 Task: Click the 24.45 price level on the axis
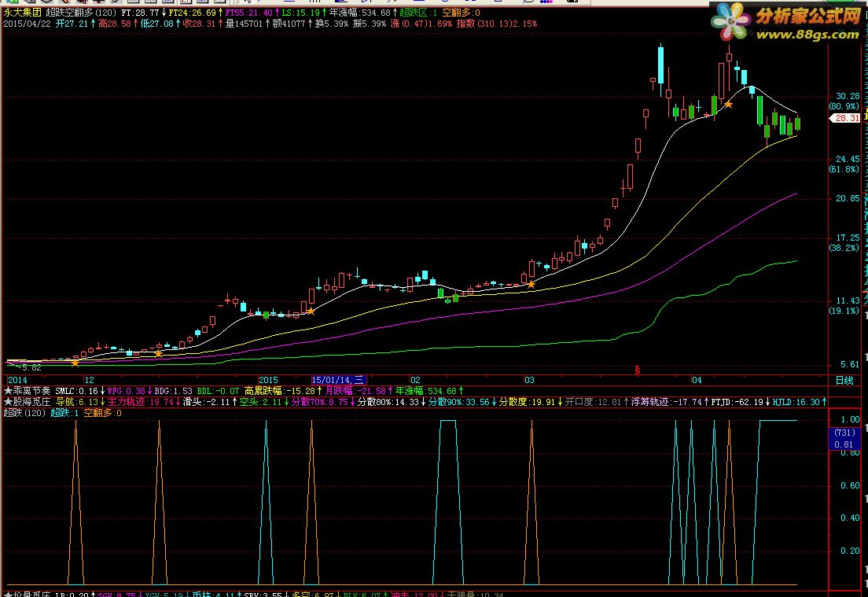click(848, 160)
